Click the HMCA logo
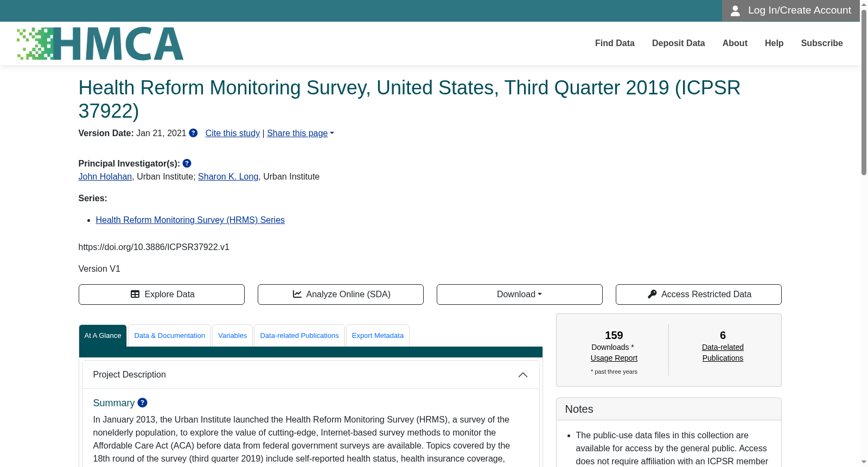This screenshot has height=467, width=868. pyautogui.click(x=100, y=43)
